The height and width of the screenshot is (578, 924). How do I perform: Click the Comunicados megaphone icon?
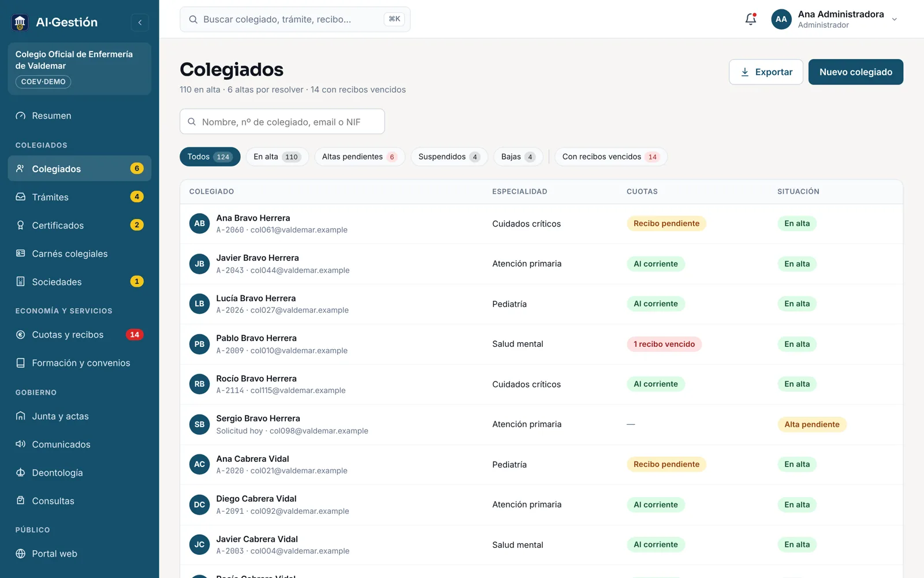[x=21, y=444]
